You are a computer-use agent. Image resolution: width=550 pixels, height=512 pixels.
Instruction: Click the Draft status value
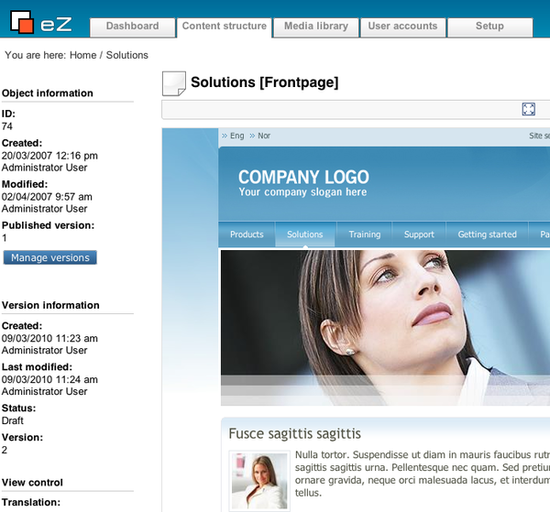(12, 420)
